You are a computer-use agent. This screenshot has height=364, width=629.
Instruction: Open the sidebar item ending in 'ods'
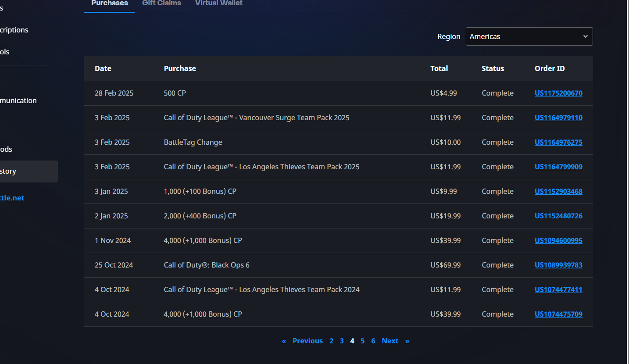6,149
